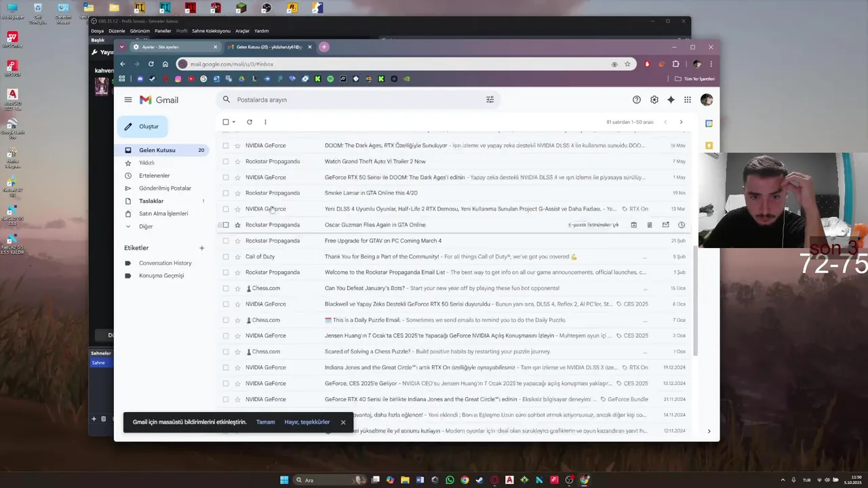
Task: Star the Call of Duty email
Action: click(x=237, y=257)
